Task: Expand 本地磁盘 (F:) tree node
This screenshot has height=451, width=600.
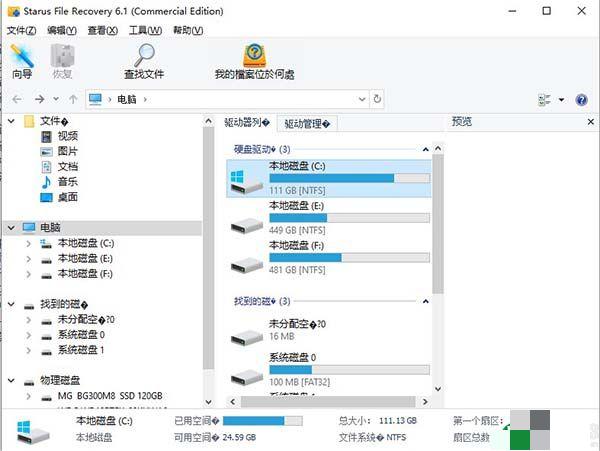Action: (x=28, y=274)
